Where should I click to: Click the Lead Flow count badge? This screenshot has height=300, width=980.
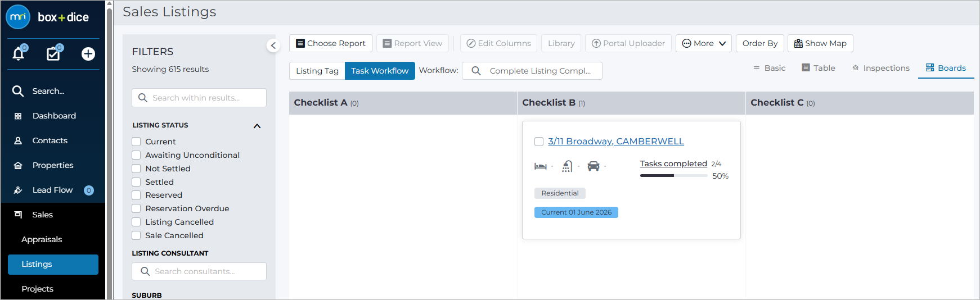tap(89, 190)
